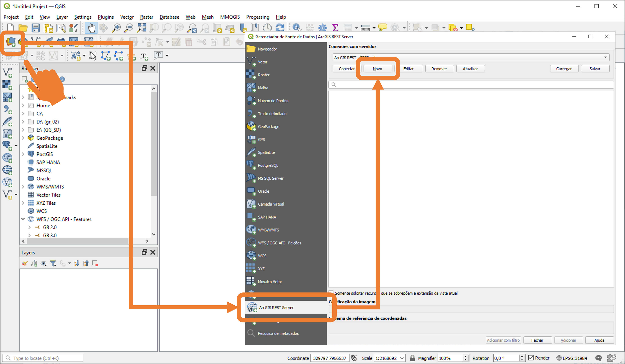Refresh the map canvas
Image resolution: width=625 pixels, height=364 pixels.
click(280, 28)
